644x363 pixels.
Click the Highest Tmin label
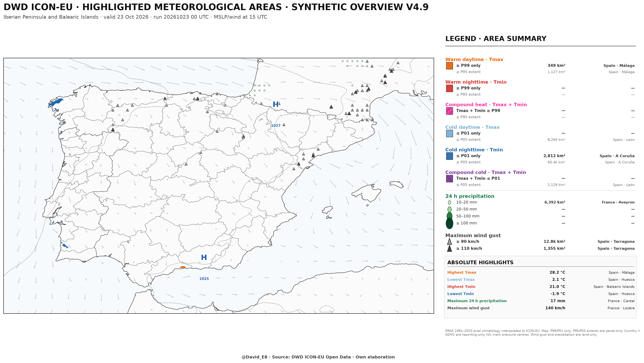tap(461, 287)
